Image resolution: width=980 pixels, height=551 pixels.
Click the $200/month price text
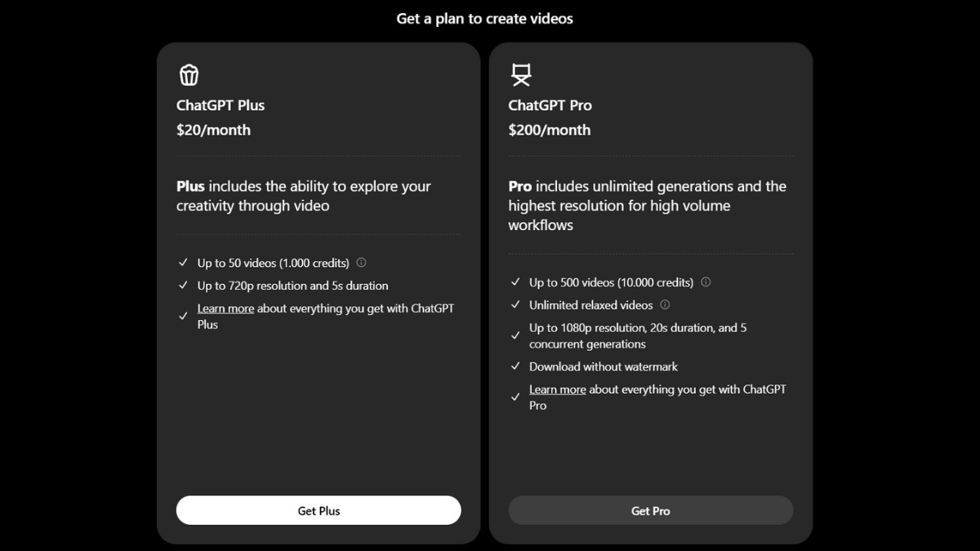click(x=550, y=130)
